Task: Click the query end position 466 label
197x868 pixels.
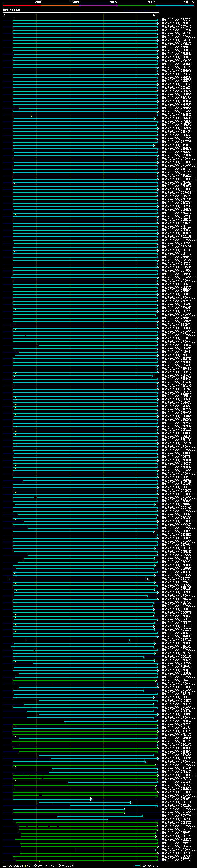Action: [155, 15]
